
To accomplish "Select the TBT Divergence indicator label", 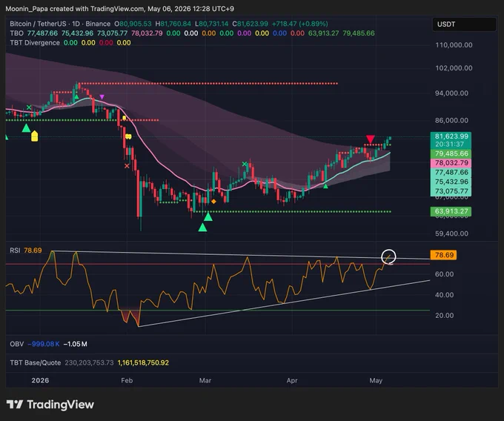I will [35, 43].
